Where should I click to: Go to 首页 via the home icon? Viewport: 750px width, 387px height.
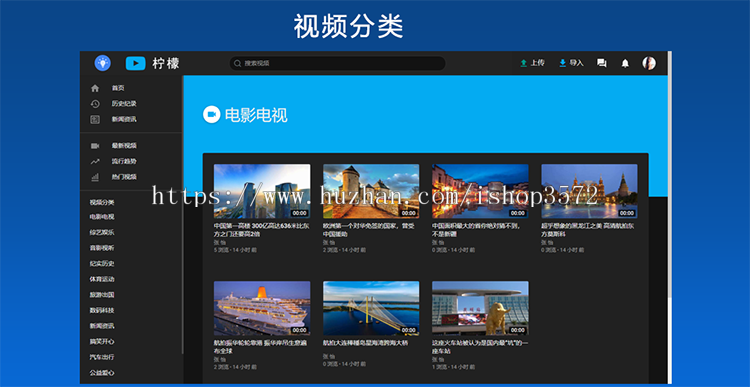[x=95, y=88]
